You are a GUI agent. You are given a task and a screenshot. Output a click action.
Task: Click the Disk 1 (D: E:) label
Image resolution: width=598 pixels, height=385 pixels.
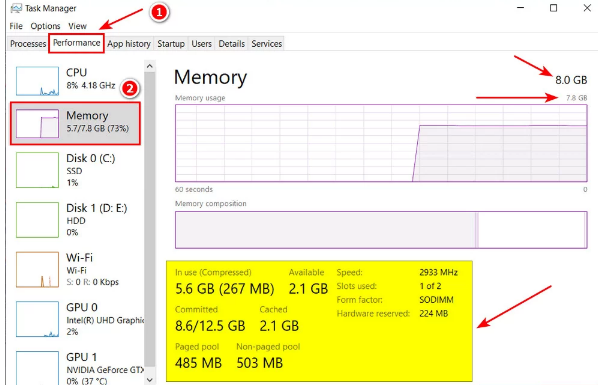click(96, 208)
